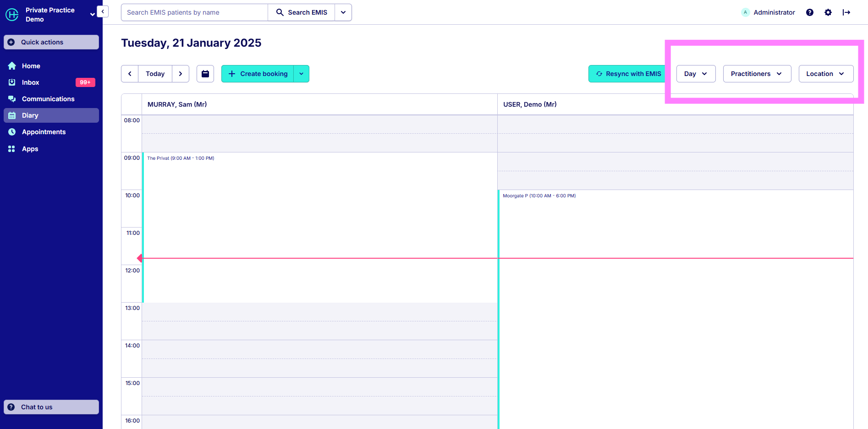Click the calendar date picker icon
The height and width of the screenshot is (429, 868).
tap(205, 74)
